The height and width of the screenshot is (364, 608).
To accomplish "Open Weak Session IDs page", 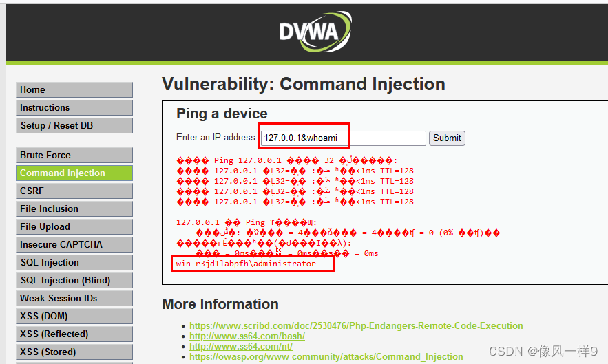I will coord(74,299).
